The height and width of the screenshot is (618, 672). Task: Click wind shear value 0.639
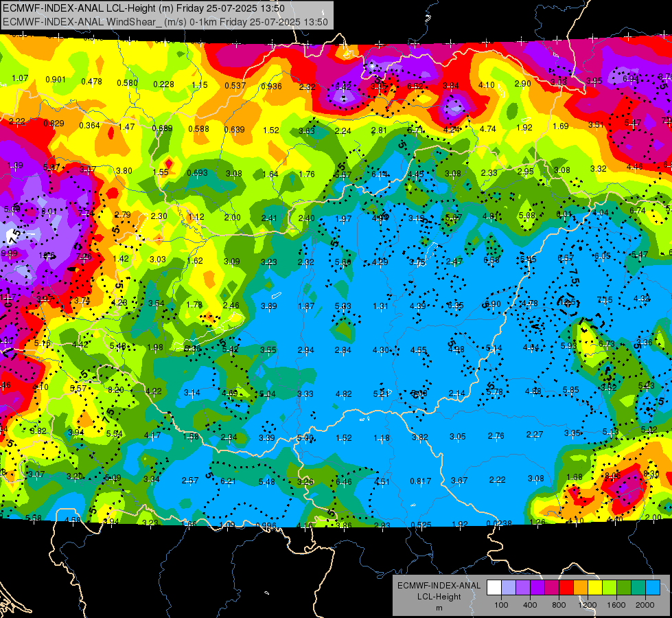click(235, 130)
